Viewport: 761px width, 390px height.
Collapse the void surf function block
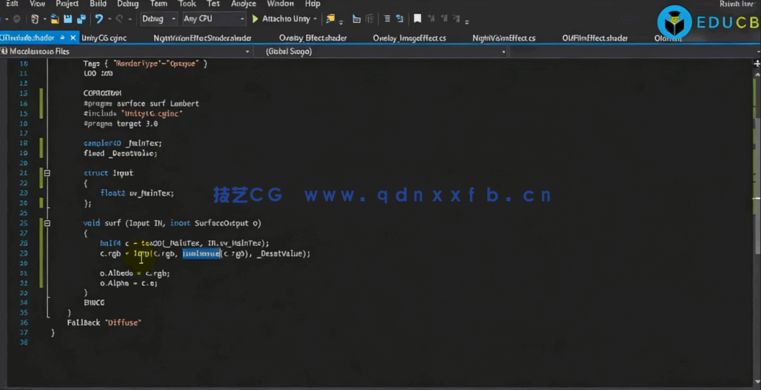(47, 223)
